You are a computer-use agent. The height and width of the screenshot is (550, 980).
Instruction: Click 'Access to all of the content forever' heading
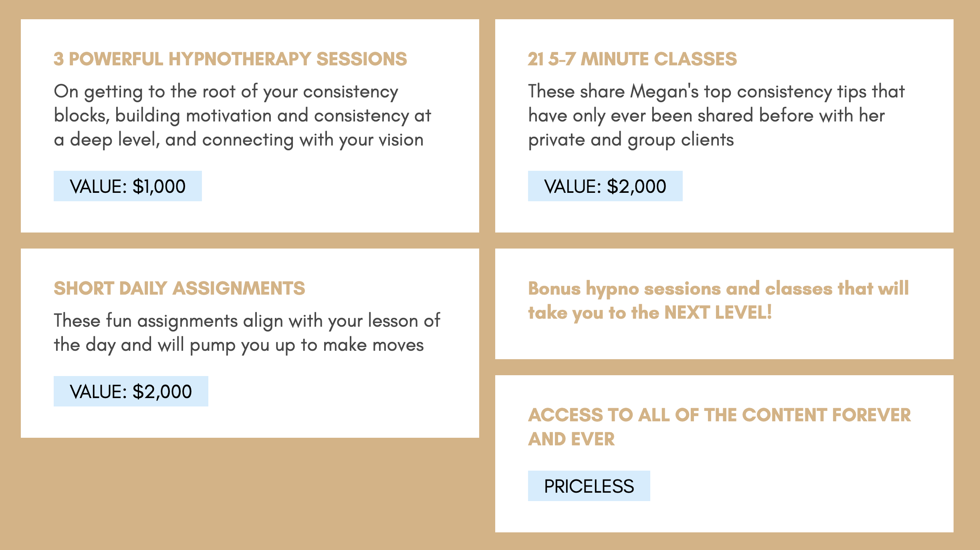click(x=720, y=427)
